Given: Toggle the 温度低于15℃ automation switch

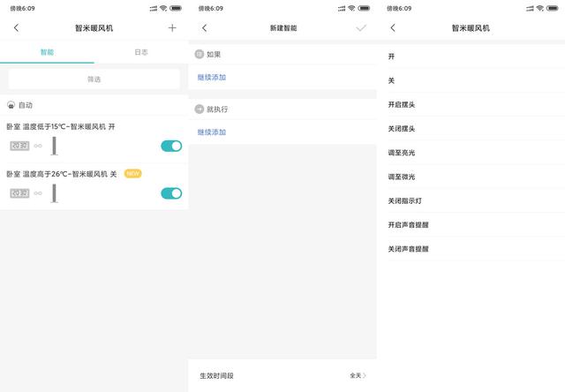Looking at the screenshot, I should pyautogui.click(x=171, y=146).
